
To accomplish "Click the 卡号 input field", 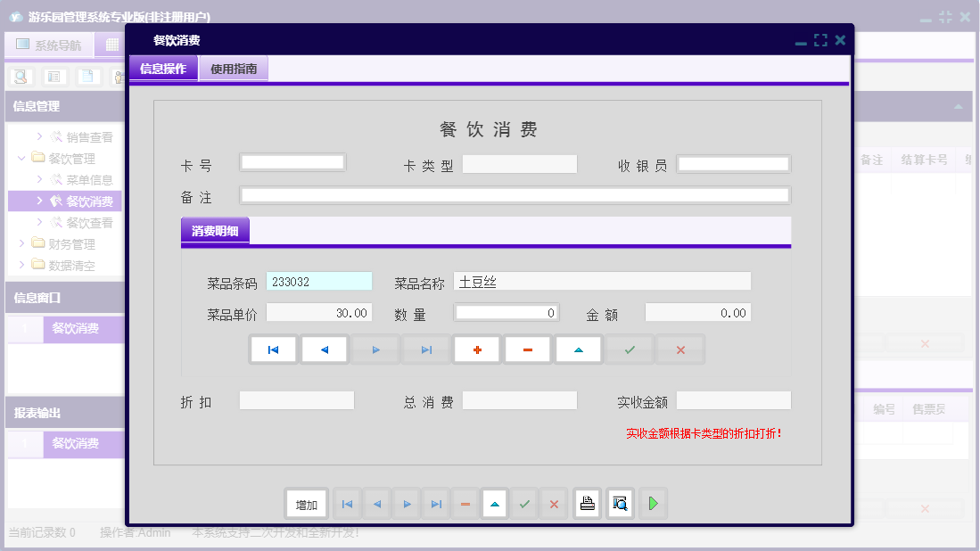I will pyautogui.click(x=292, y=163).
